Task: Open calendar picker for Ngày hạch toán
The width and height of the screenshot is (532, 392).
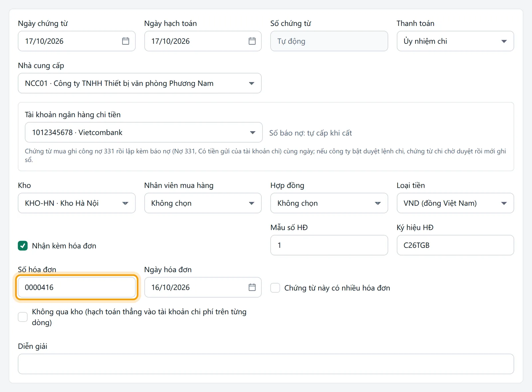Action: coord(252,41)
